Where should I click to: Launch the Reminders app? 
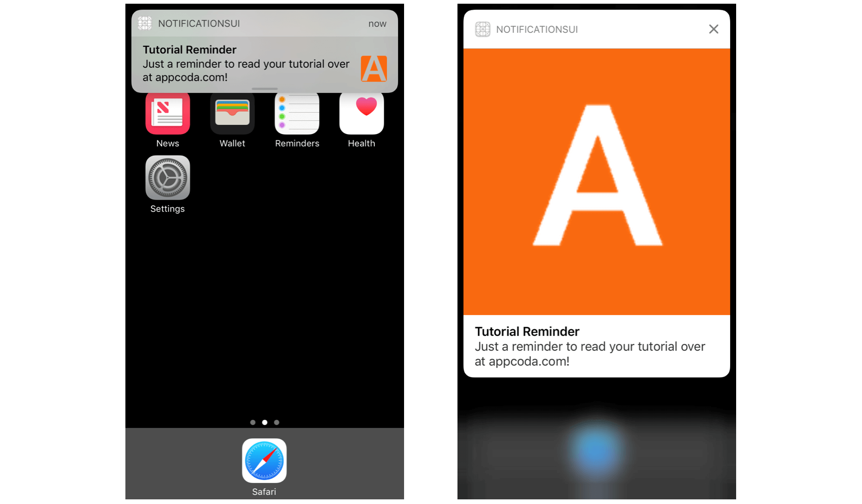click(x=297, y=113)
